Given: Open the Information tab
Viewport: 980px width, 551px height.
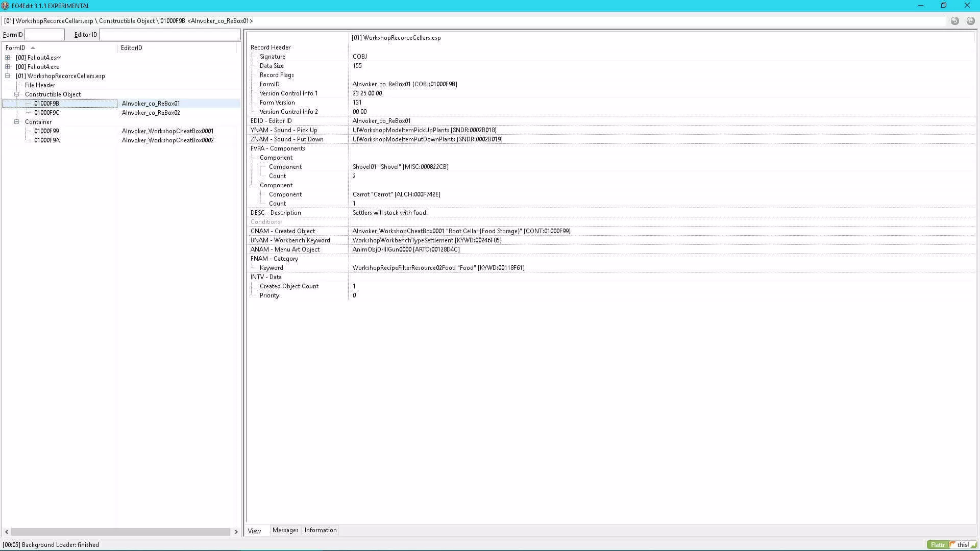Looking at the screenshot, I should point(321,530).
